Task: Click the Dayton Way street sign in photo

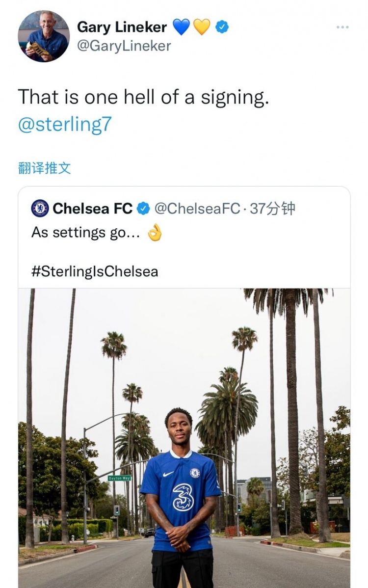Action: [x=119, y=478]
